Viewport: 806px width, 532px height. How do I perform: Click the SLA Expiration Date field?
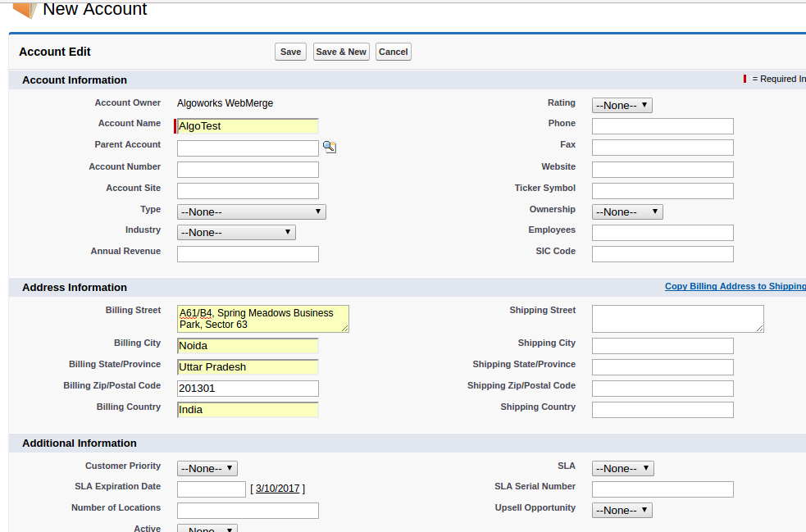(x=212, y=489)
